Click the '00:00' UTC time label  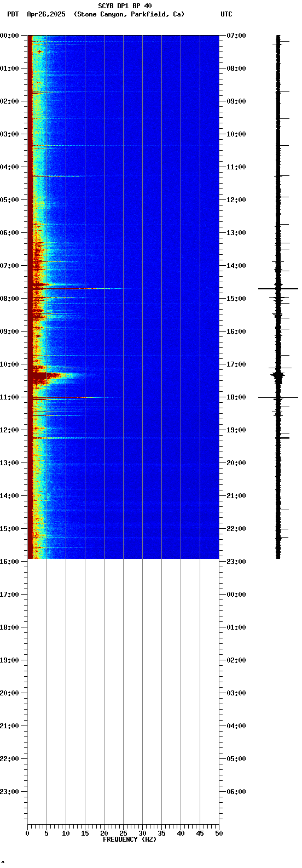(x=236, y=595)
